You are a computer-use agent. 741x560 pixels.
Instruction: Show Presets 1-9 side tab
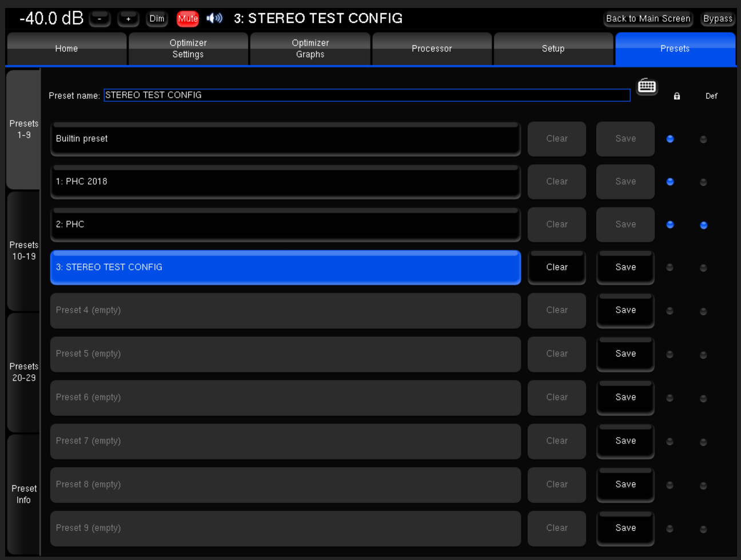coord(23,129)
